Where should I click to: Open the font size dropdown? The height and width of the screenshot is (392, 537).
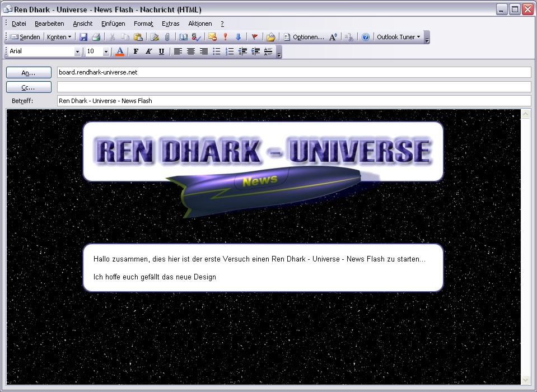[106, 52]
